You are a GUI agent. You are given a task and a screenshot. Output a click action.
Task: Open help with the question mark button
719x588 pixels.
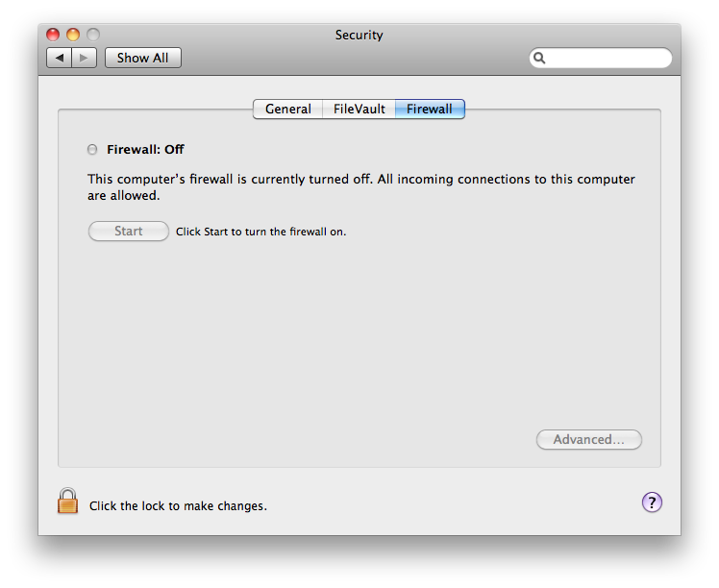coord(652,502)
